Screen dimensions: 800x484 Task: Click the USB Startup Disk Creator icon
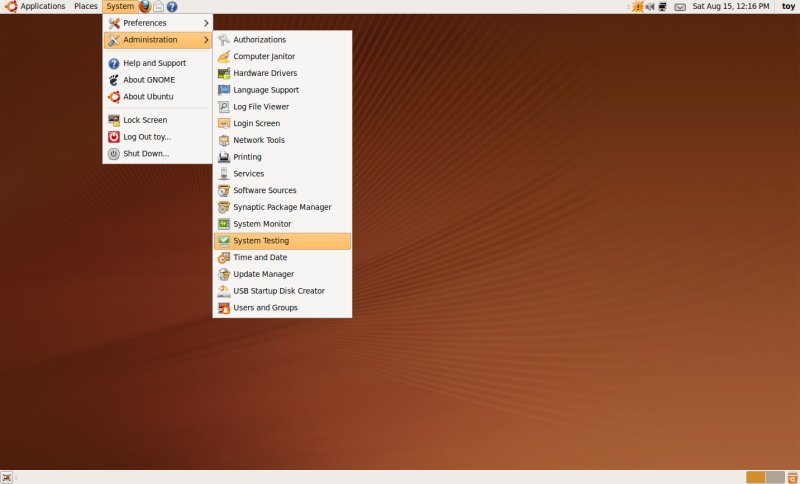(x=224, y=291)
